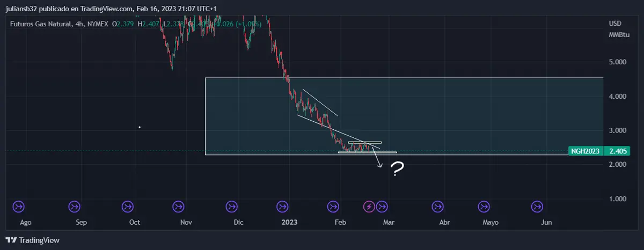Click the pink lightning event icon
The image size is (644, 250).
(369, 206)
